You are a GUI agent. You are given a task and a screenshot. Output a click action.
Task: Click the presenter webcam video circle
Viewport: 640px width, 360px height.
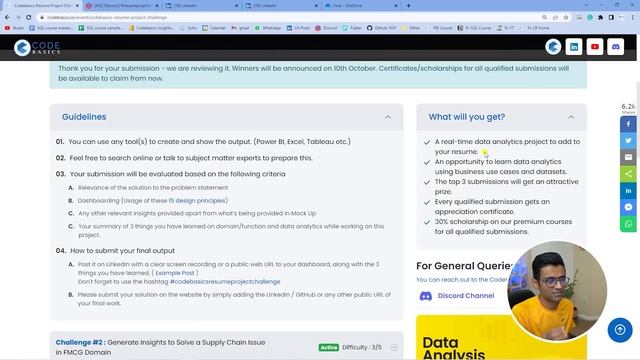pos(557,291)
